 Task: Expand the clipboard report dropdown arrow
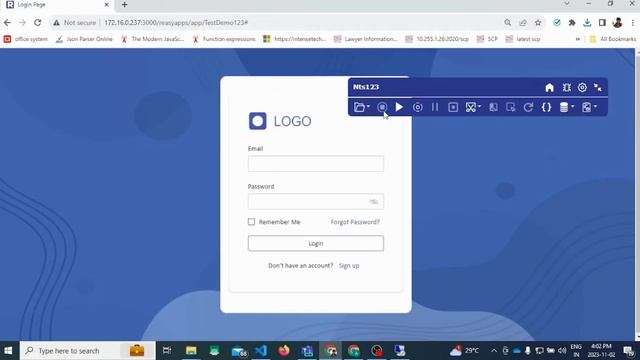[x=596, y=107]
